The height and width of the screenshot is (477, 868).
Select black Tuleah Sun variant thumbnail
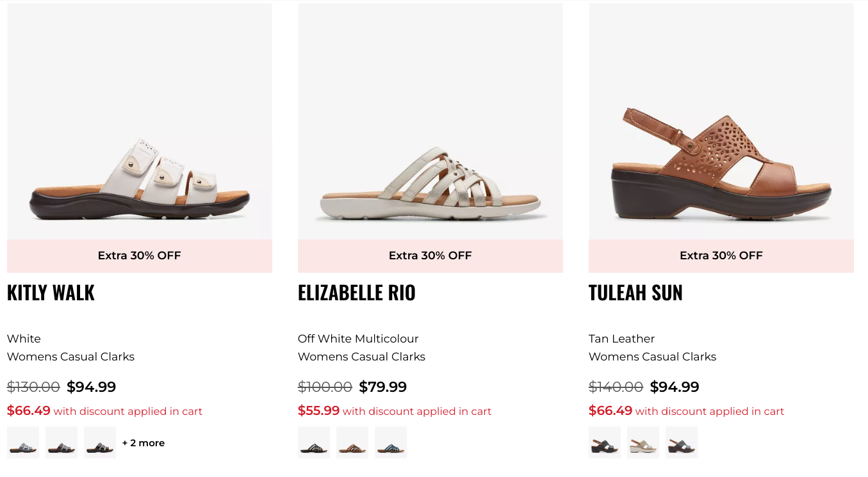605,442
